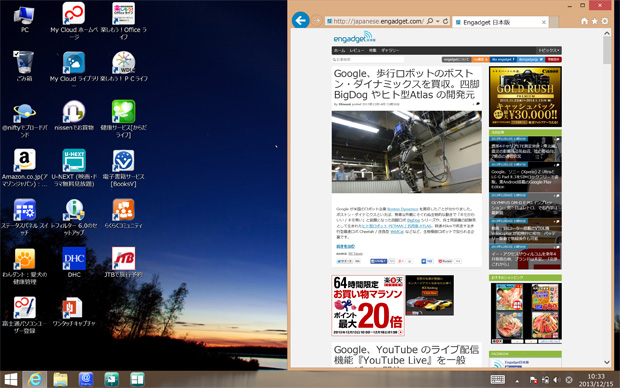Open Action Center flag in tray

(x=533, y=380)
